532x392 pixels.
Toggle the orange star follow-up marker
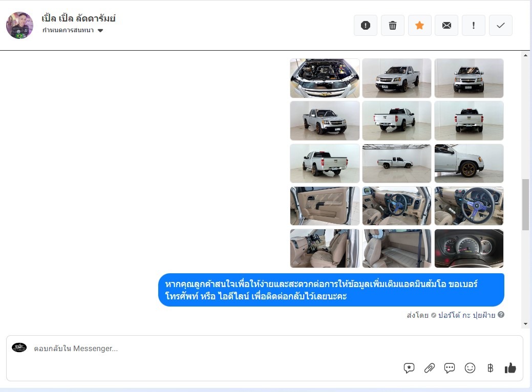pyautogui.click(x=420, y=26)
